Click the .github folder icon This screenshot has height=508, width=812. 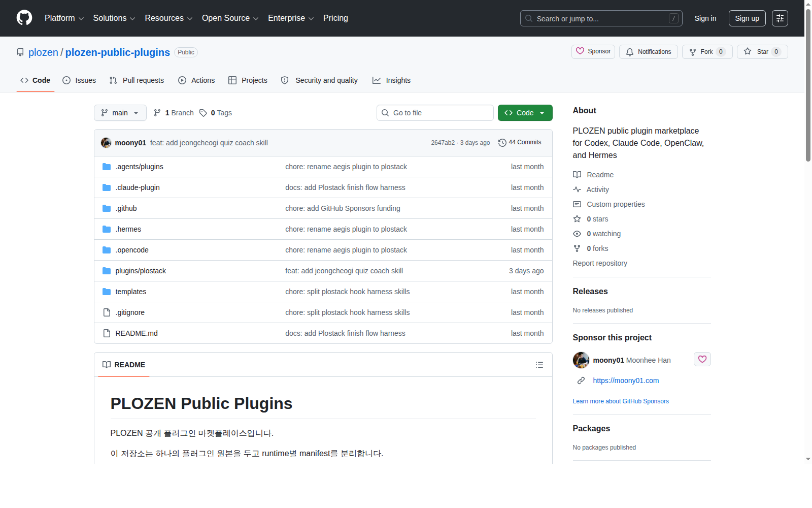107,208
